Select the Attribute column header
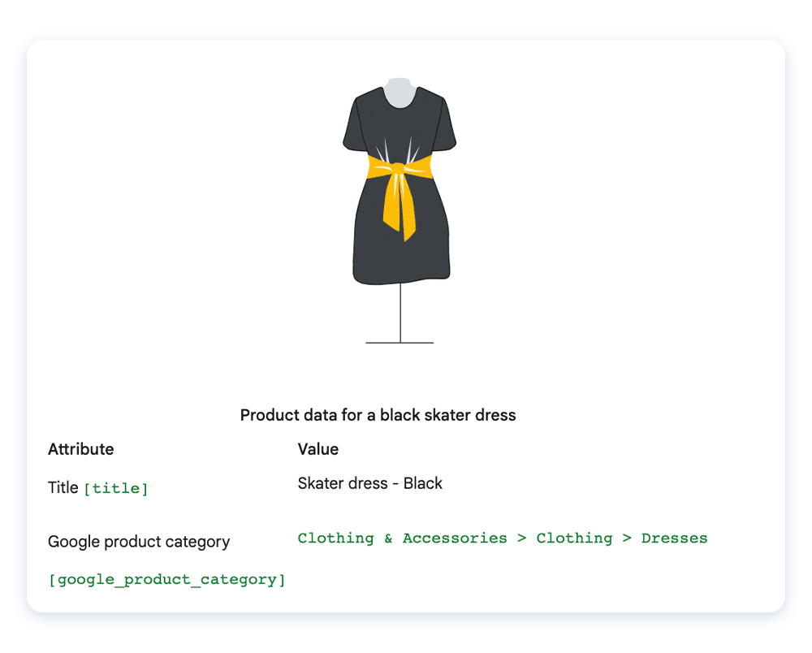This screenshot has height=653, width=812. click(80, 448)
